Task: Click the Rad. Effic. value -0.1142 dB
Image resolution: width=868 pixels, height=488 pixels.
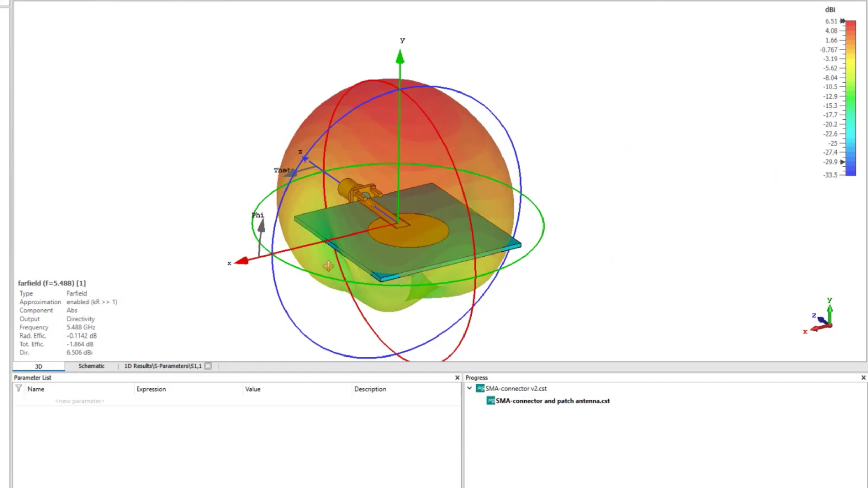Action: click(x=82, y=336)
